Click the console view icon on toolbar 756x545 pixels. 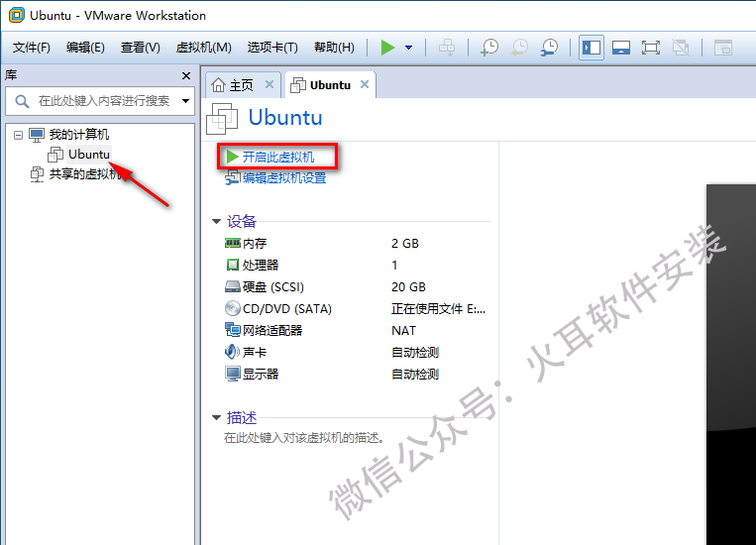[722, 48]
